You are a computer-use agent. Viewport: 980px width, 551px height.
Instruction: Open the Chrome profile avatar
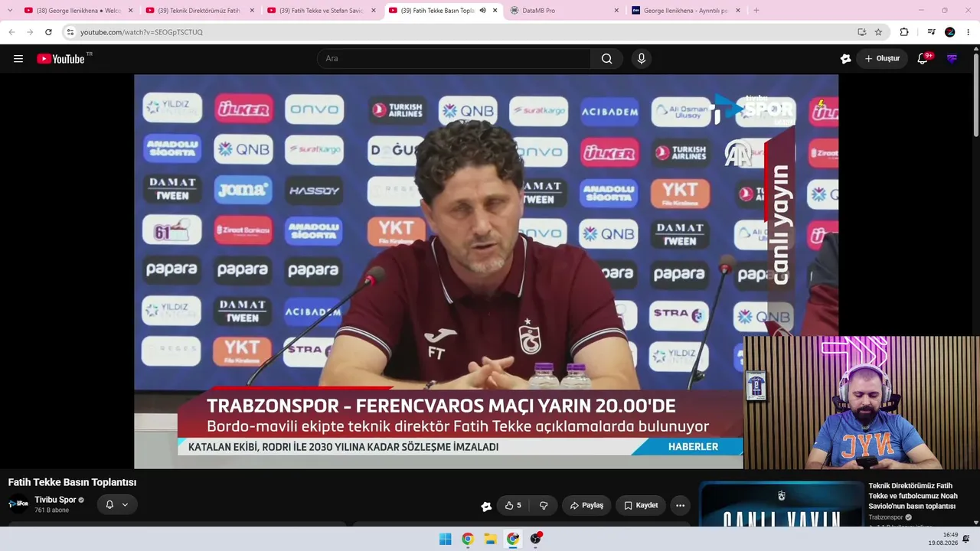tap(950, 32)
